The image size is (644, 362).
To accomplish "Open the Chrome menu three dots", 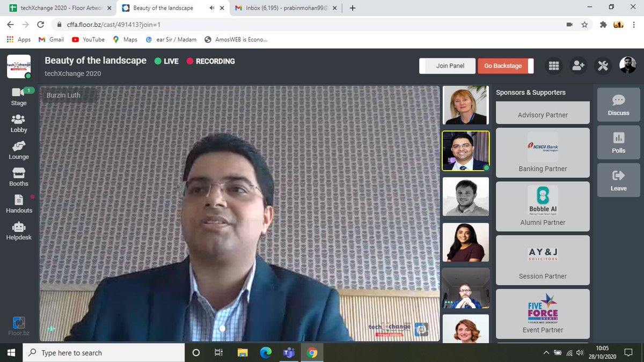I will coord(634,25).
